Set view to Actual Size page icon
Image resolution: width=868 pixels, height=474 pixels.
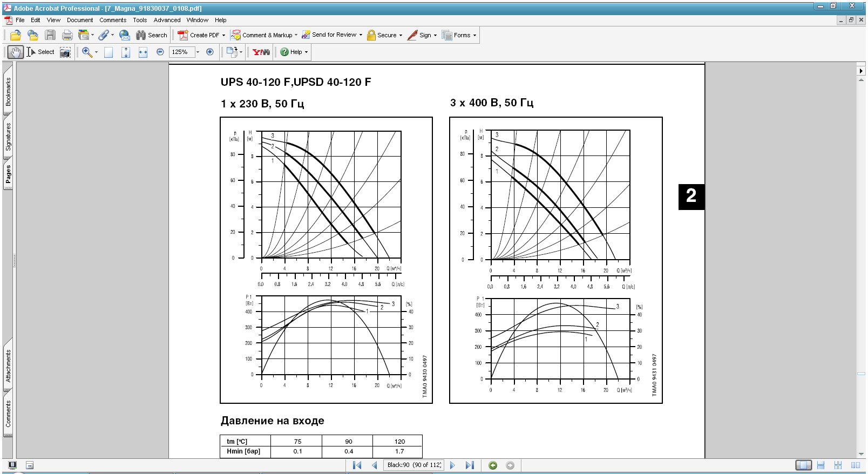pos(109,52)
